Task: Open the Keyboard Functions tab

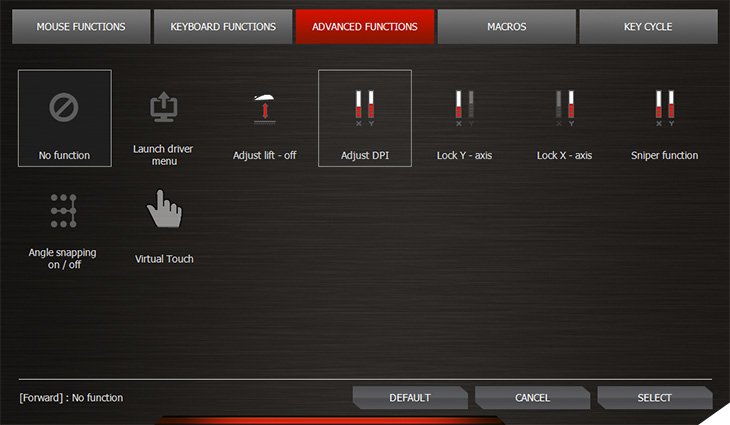Action: coord(223,27)
